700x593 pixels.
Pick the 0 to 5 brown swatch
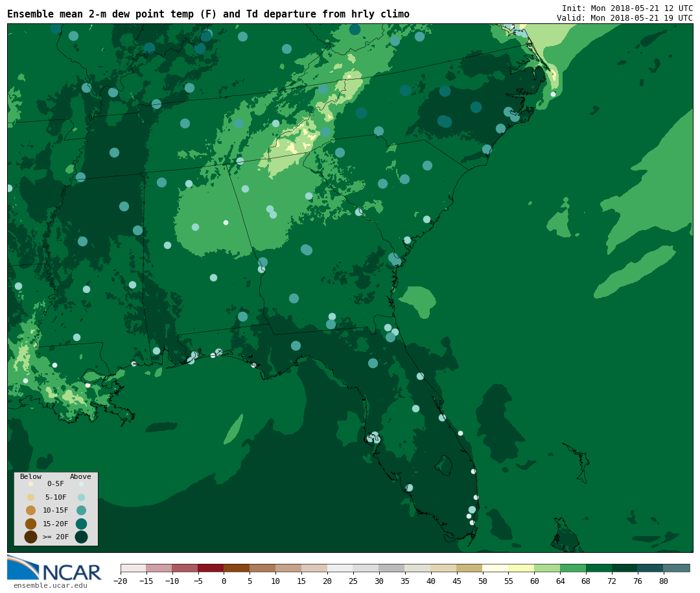(x=237, y=568)
